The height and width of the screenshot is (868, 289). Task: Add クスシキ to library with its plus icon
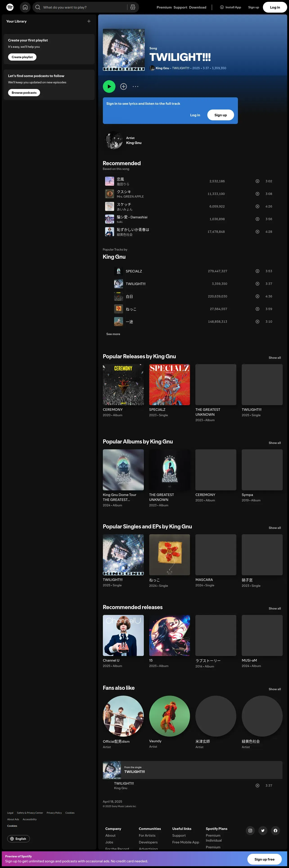257,194
